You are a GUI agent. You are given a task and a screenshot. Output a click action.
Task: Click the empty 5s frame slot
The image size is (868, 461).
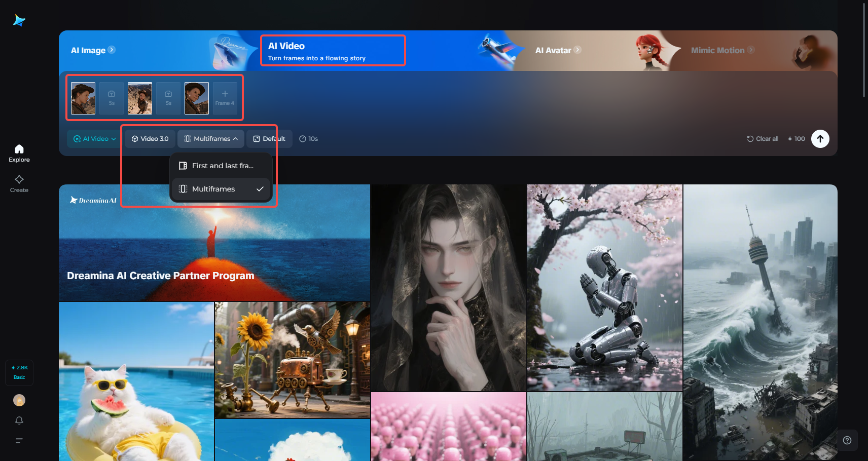coord(111,98)
